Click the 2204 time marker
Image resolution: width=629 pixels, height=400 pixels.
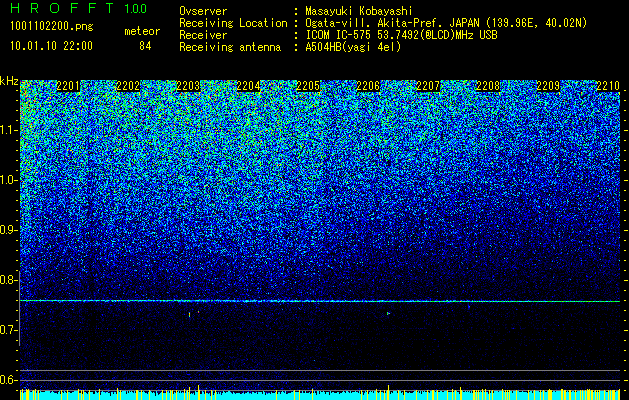tap(248, 86)
